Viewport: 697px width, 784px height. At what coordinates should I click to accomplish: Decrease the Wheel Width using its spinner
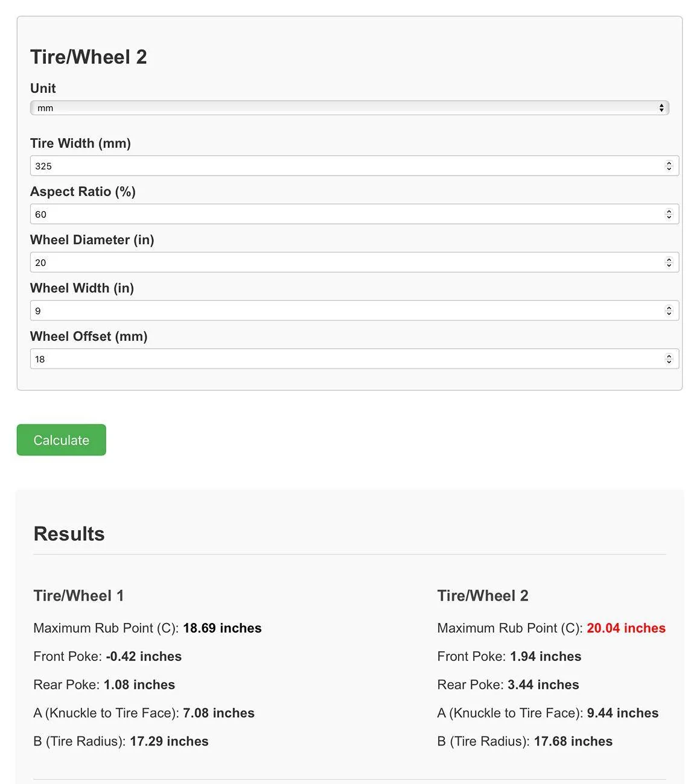coord(669,314)
